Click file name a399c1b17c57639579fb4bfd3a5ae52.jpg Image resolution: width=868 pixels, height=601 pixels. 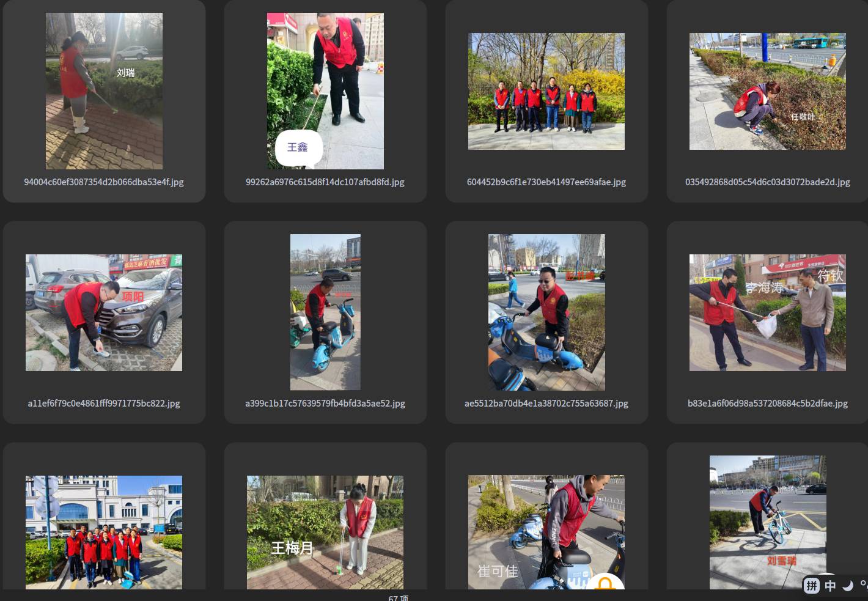(325, 404)
